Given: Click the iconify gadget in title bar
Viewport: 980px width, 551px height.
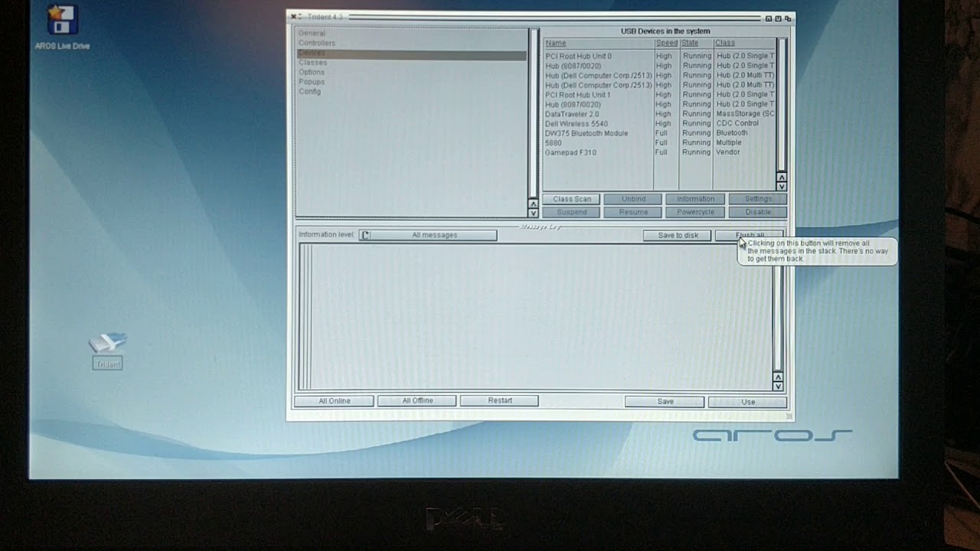Looking at the screenshot, I should point(769,18).
